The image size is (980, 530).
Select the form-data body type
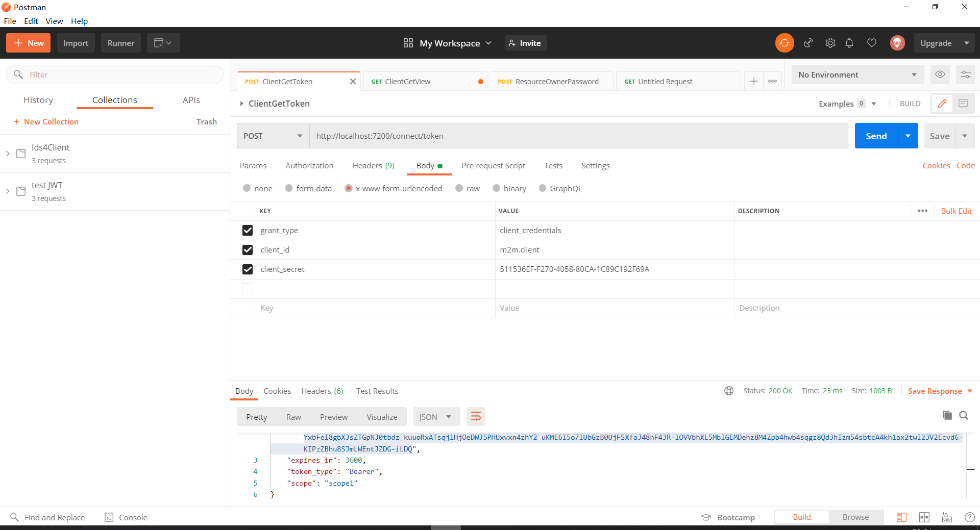289,188
